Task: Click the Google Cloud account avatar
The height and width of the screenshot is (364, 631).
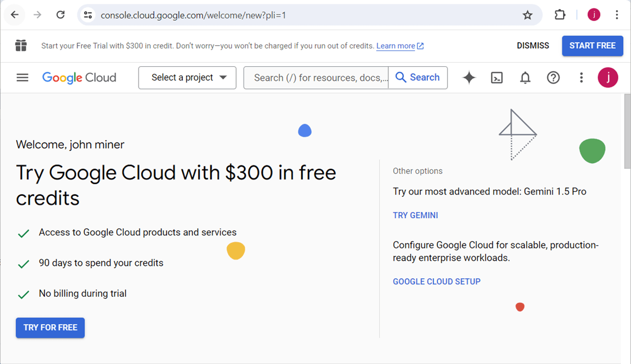Action: [608, 78]
